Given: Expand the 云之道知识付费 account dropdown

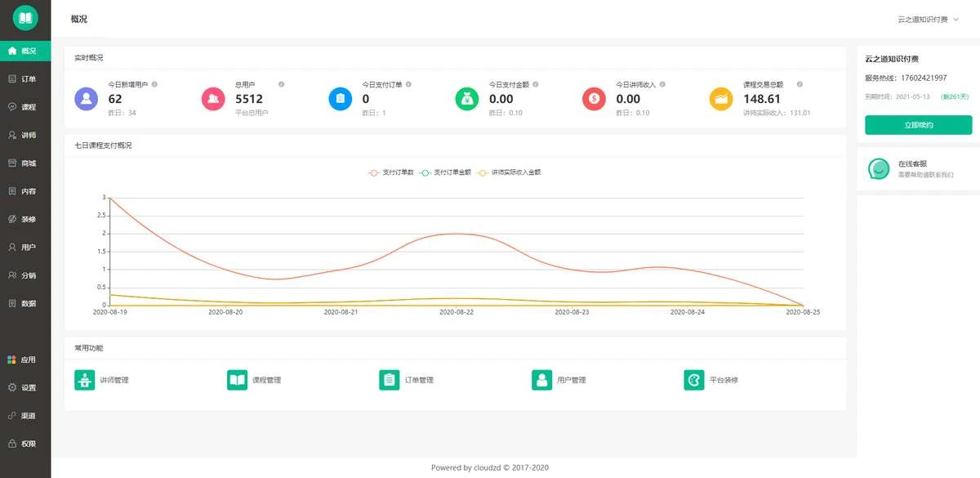Looking at the screenshot, I should (928, 19).
